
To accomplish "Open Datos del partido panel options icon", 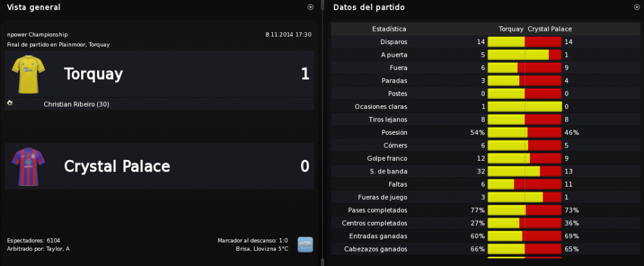I will coord(637,7).
